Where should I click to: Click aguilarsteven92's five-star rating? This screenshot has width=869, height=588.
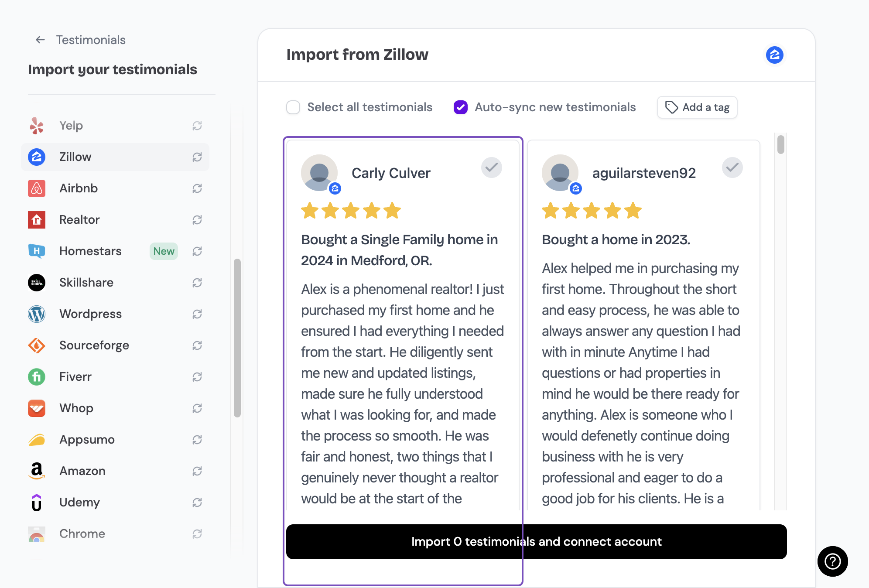(592, 211)
